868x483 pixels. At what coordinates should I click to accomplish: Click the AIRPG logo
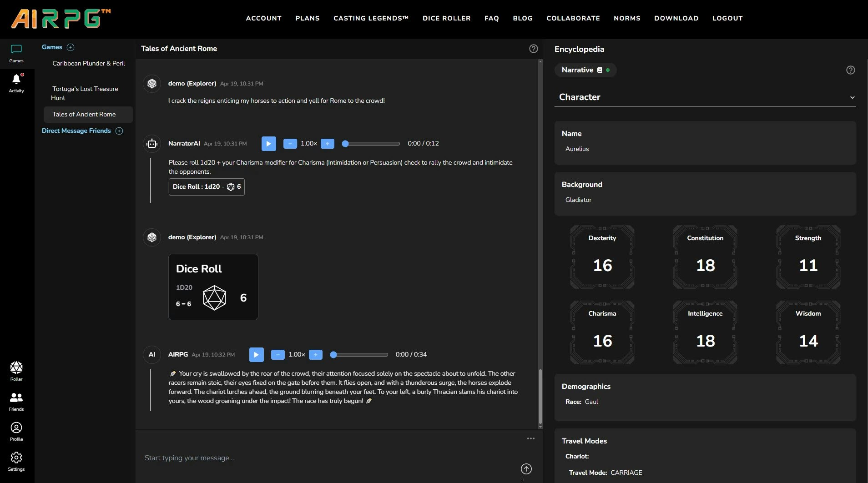click(61, 19)
